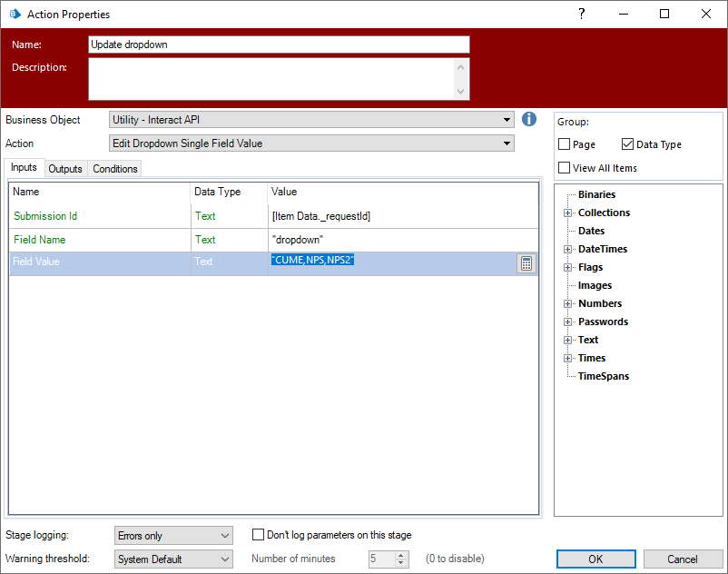Screen dimensions: 728x574
Task: Expand the Times tree node
Action: [567, 358]
